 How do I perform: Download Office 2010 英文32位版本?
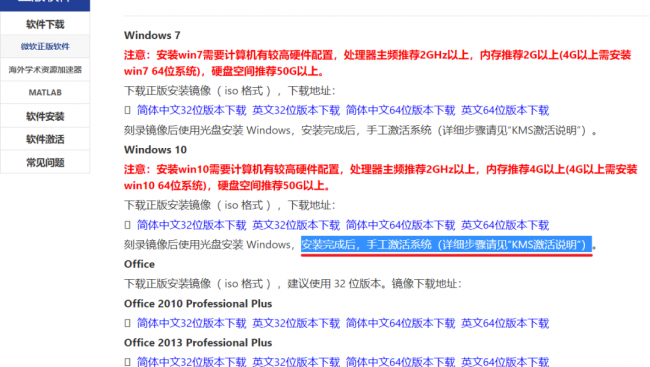tap(296, 323)
